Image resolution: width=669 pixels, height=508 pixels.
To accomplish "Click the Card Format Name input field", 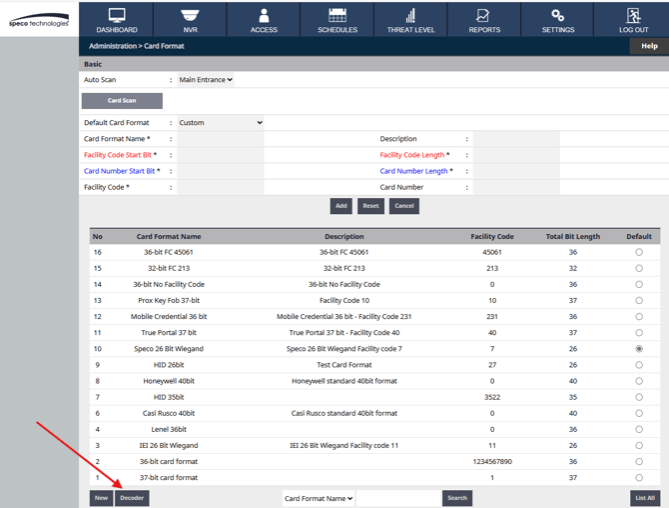I will (x=220, y=139).
